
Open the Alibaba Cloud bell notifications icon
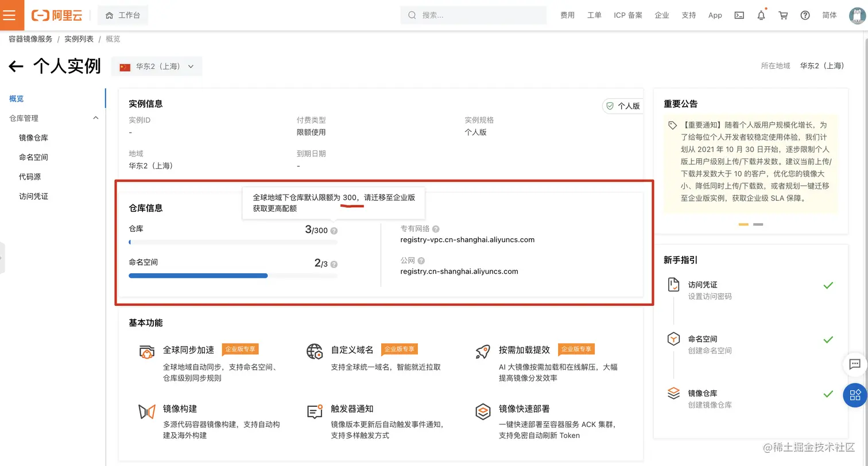(x=761, y=15)
